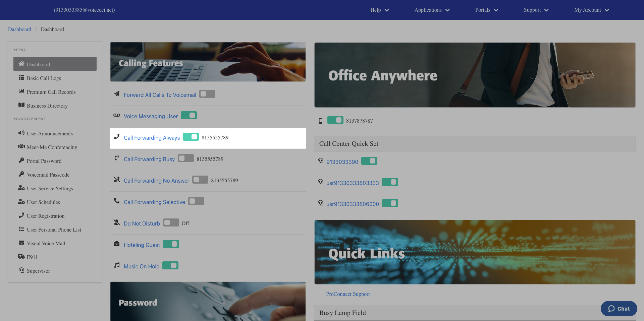Screen dimensions: 644x321
Task: Click the Do Not Disturb crossed-bell icon
Action: [x=117, y=222]
